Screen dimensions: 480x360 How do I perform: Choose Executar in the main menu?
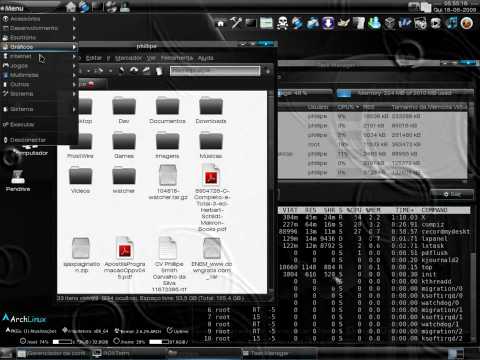[x=38, y=124]
